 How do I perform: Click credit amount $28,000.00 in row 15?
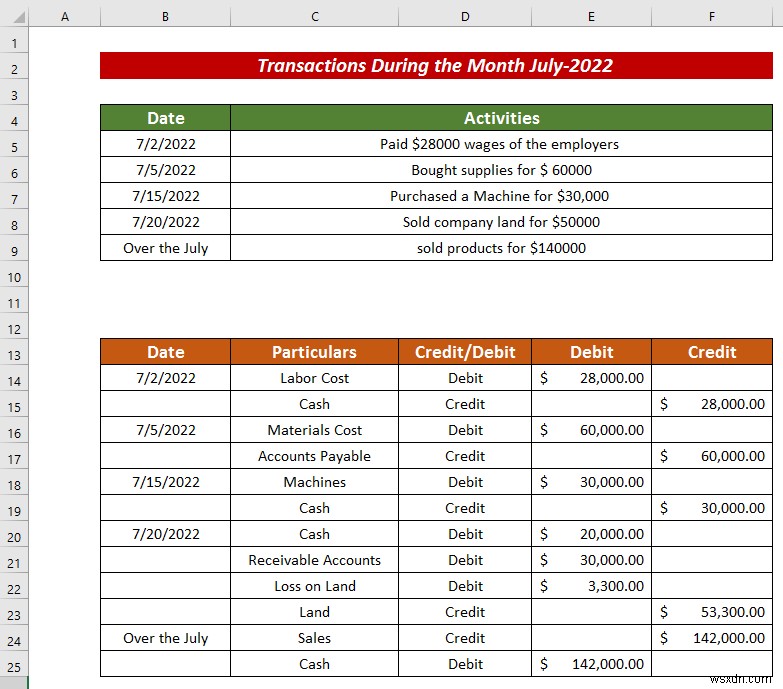pyautogui.click(x=712, y=404)
